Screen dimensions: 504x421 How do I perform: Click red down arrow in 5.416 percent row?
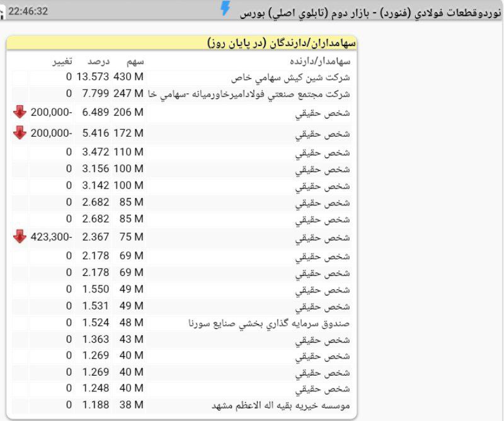[x=20, y=132]
